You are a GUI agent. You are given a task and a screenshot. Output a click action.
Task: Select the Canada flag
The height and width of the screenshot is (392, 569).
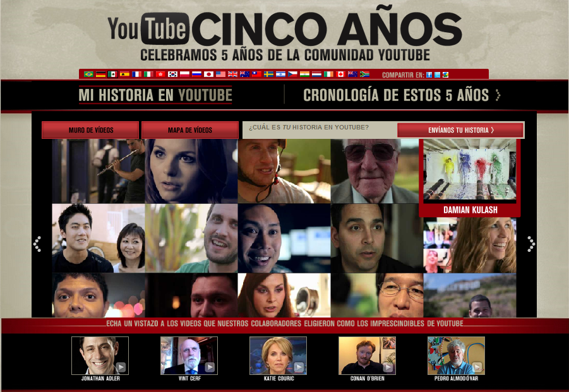340,74
